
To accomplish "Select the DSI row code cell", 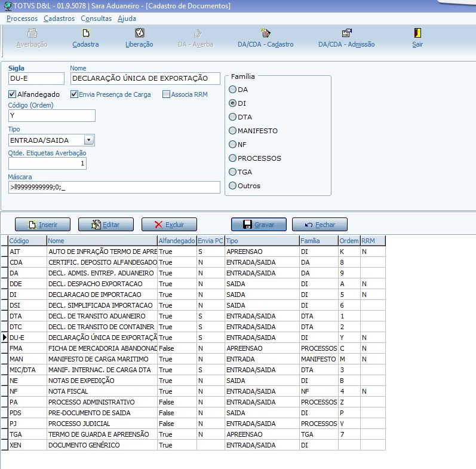I will 27,305.
